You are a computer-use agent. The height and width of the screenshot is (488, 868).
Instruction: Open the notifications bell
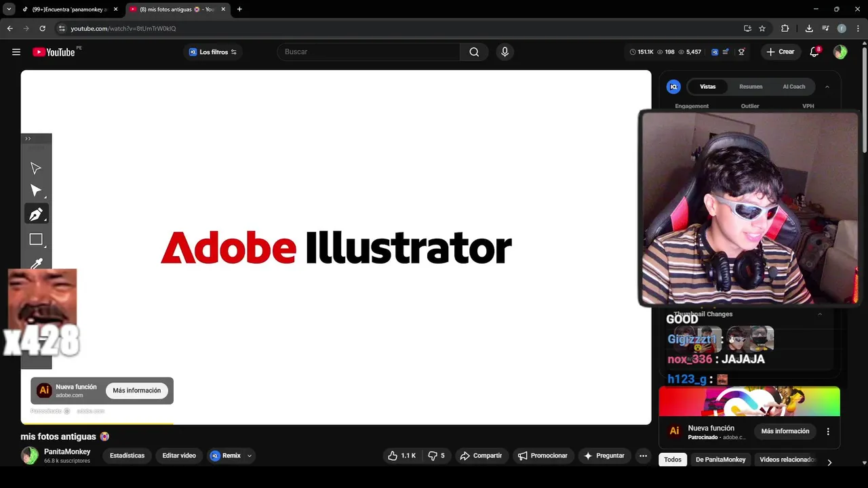click(x=815, y=52)
